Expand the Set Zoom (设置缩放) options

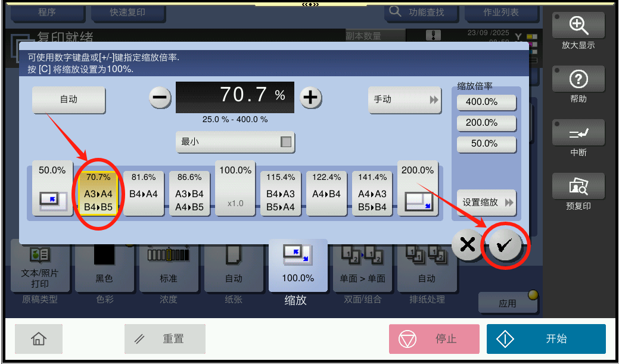pos(486,202)
